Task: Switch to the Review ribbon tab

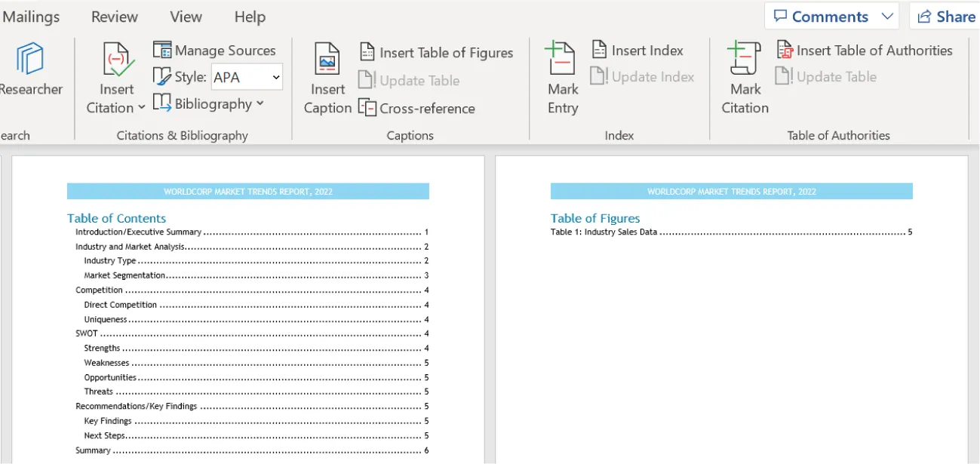Action: point(114,16)
